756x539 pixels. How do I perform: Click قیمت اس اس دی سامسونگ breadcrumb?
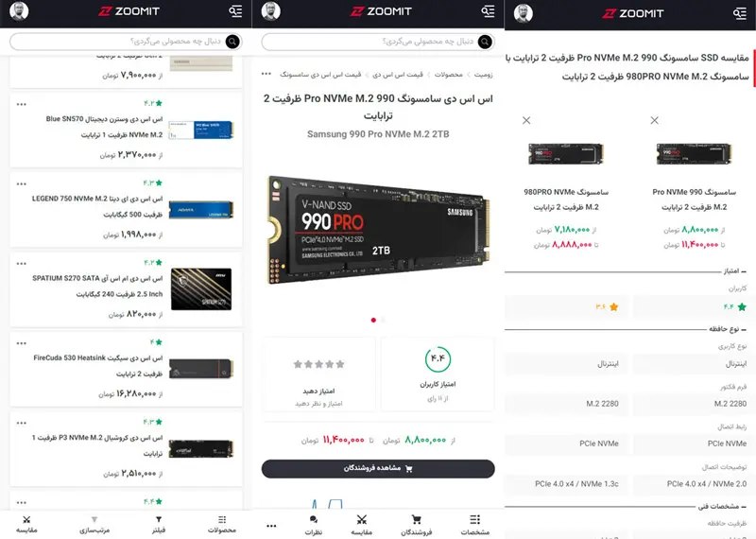pos(320,75)
